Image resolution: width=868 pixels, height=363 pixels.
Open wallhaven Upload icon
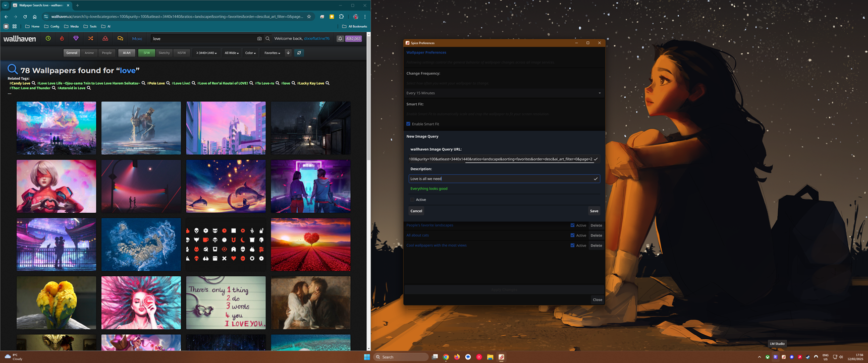coord(105,38)
